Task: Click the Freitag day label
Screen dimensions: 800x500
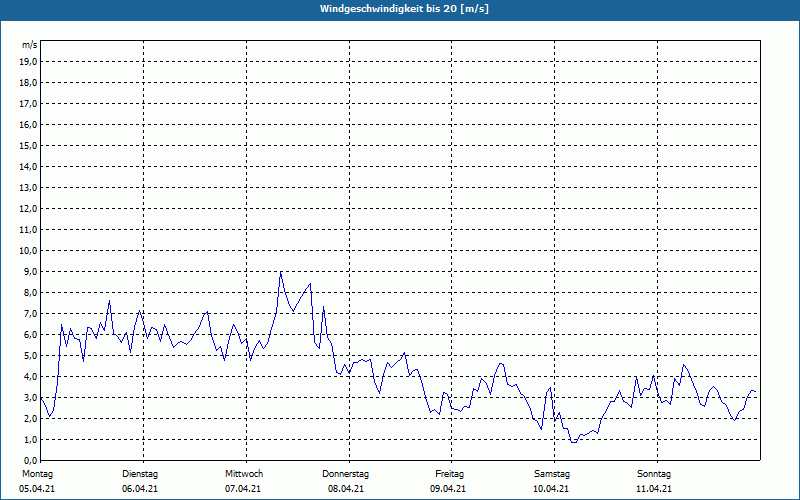Action: click(x=449, y=474)
